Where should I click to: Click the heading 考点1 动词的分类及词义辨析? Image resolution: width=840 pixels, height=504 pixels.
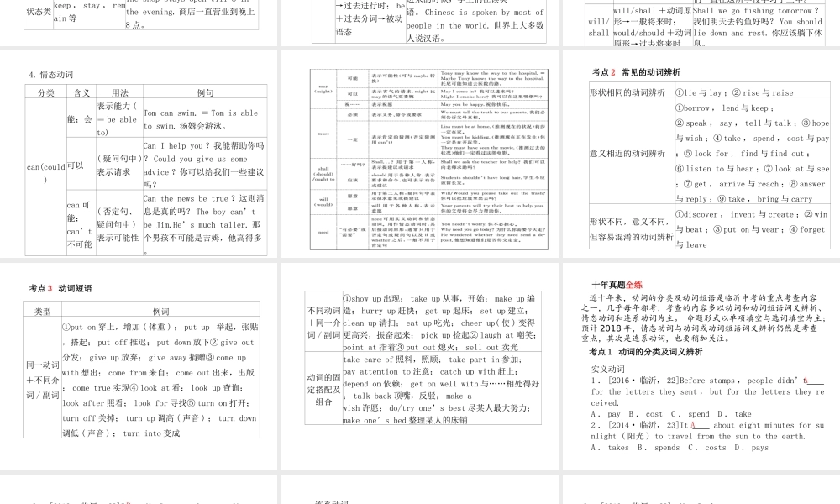(x=645, y=351)
